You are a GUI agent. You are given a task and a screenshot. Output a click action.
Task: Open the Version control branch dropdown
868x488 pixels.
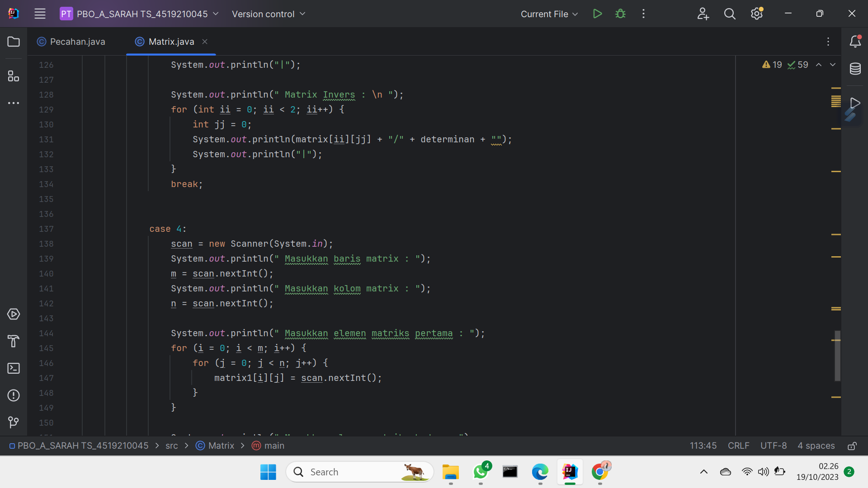tap(269, 14)
